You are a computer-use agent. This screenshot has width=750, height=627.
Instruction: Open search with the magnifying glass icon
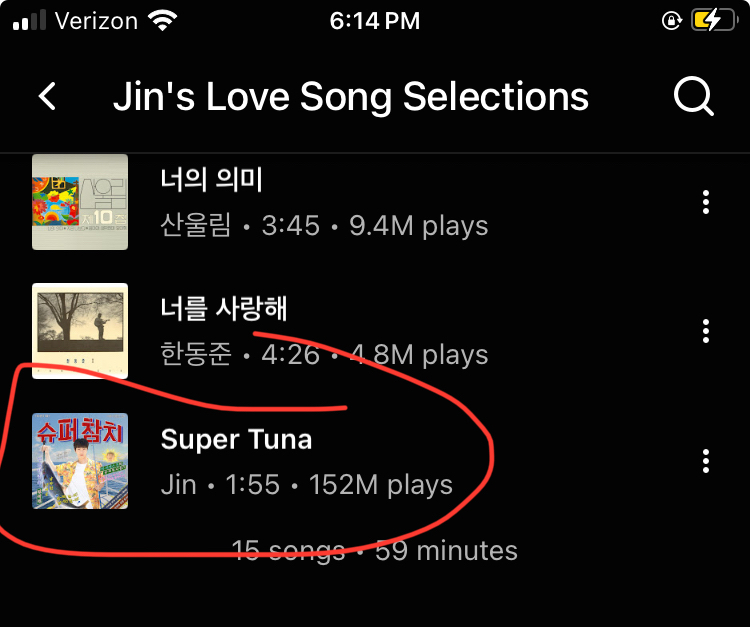(x=693, y=97)
